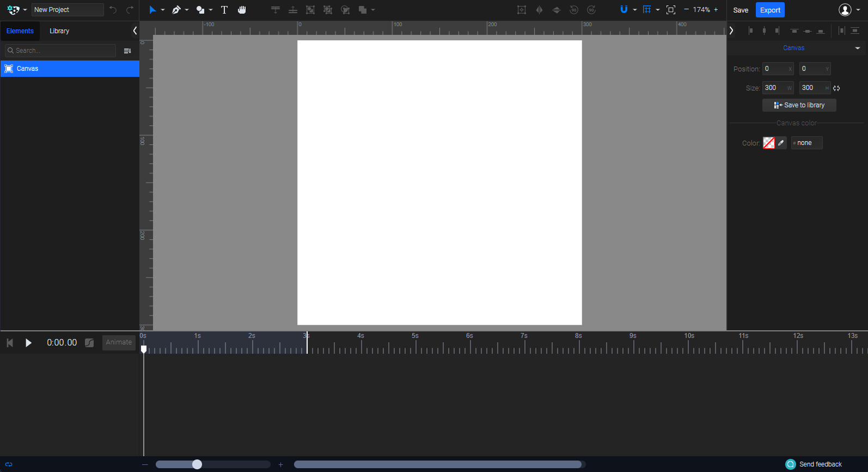868x472 pixels.
Task: Toggle the maintain aspect ratio link icon
Action: coord(836,88)
